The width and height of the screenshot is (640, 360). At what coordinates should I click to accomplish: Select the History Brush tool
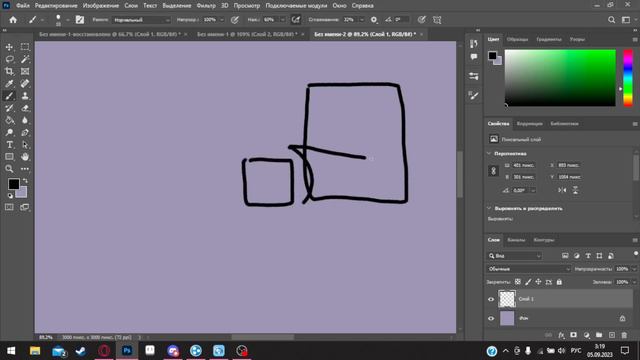pos(9,108)
